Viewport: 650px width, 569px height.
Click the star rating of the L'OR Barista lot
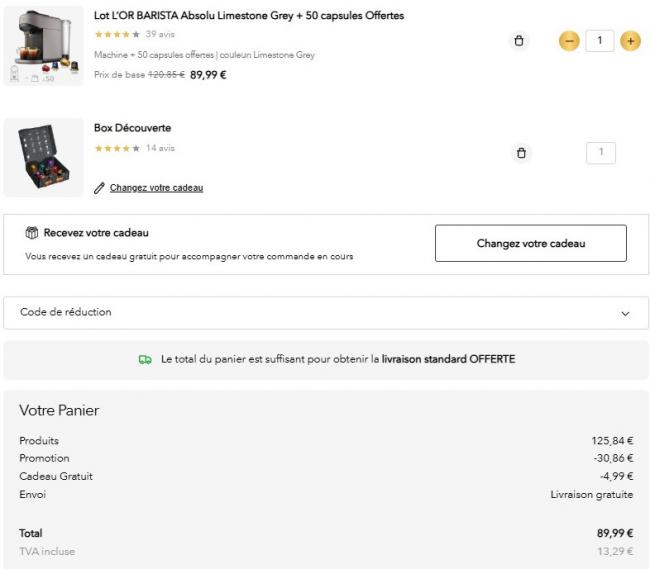(x=116, y=35)
